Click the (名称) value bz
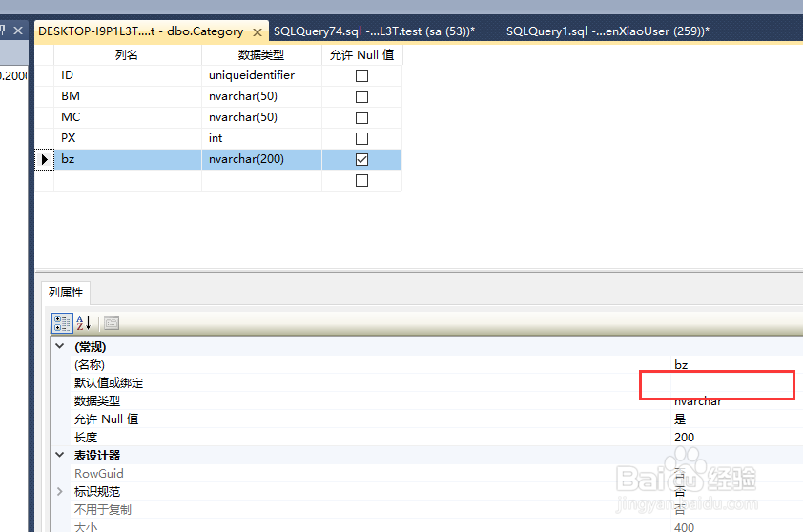 pos(681,365)
